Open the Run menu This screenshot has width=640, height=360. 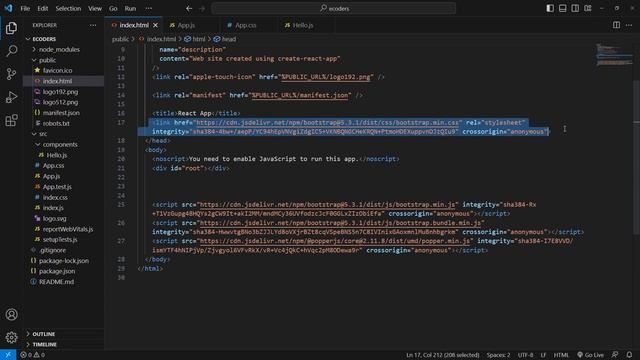pos(130,8)
